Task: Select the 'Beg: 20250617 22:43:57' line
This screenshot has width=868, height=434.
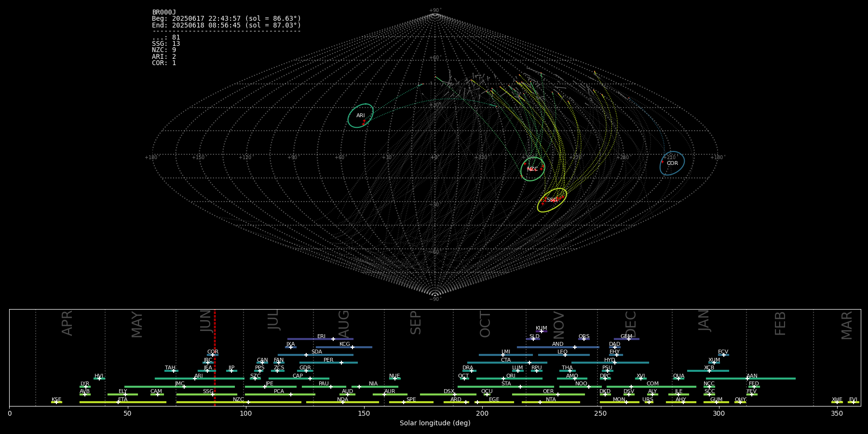Action: coord(227,19)
